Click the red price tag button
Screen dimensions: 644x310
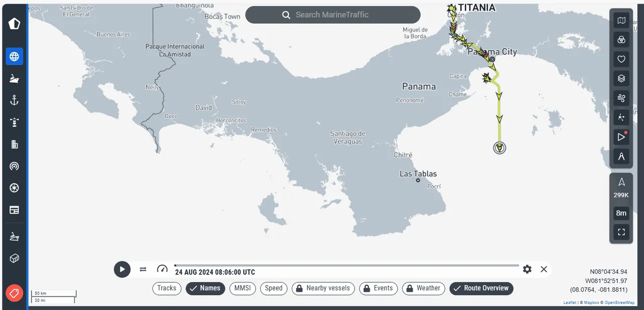tap(14, 293)
